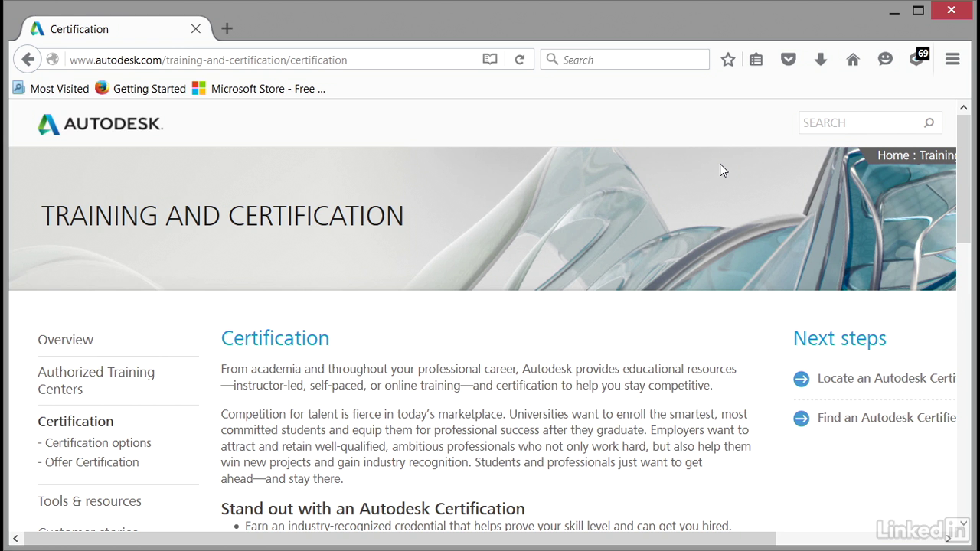The width and height of the screenshot is (980, 551).
Task: Open Tools & resources link
Action: pyautogui.click(x=90, y=501)
